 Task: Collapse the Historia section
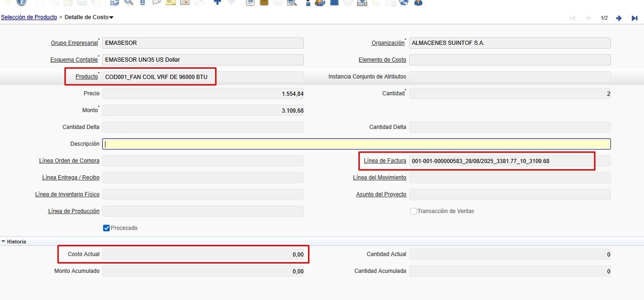click(4, 242)
